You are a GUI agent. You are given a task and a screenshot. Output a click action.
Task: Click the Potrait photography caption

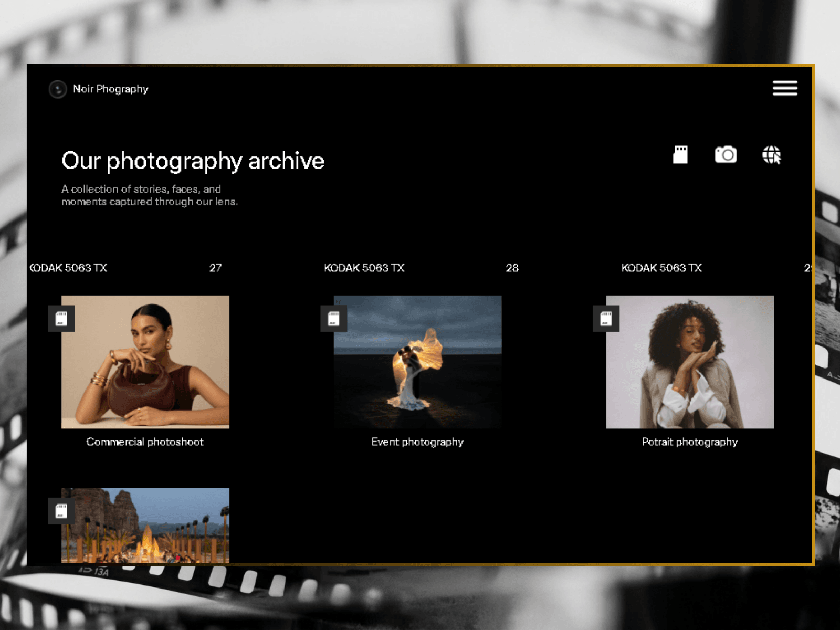[690, 442]
